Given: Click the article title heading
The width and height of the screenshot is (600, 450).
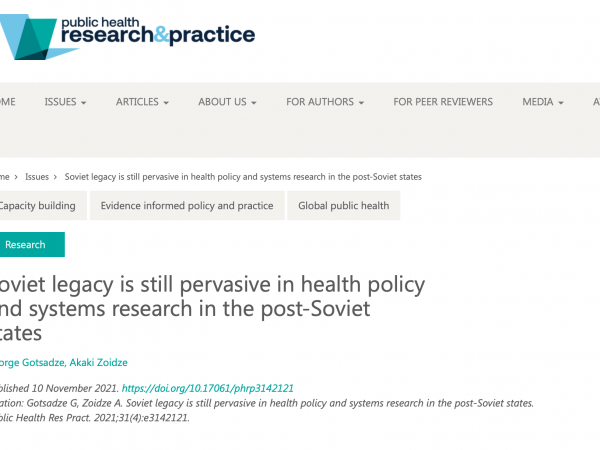Looking at the screenshot, I should tap(212, 308).
